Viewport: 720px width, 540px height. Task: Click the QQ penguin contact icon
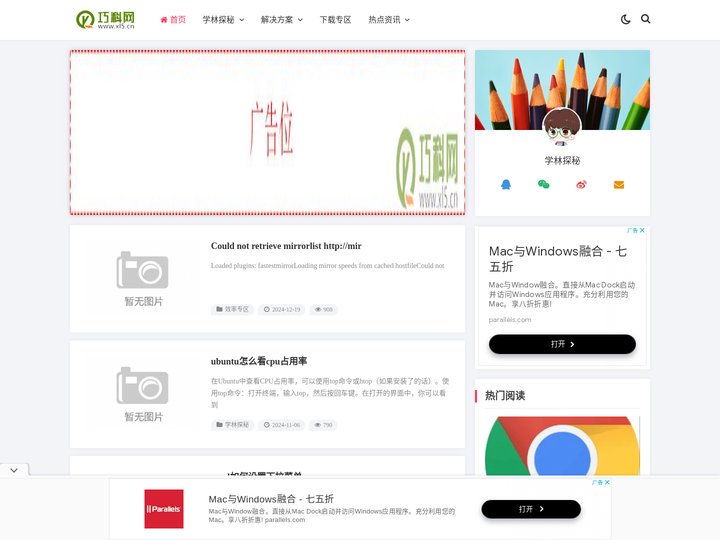point(506,185)
